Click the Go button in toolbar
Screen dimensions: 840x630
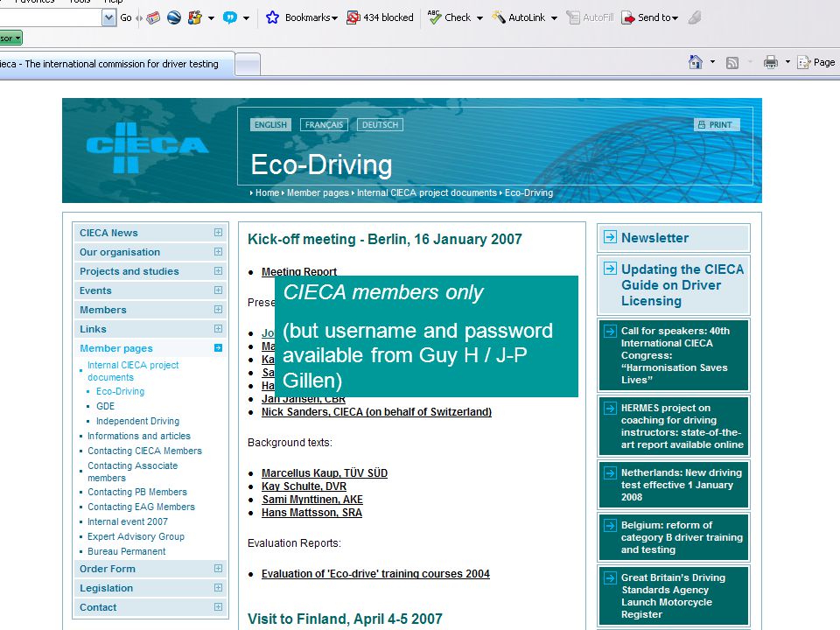[x=125, y=17]
